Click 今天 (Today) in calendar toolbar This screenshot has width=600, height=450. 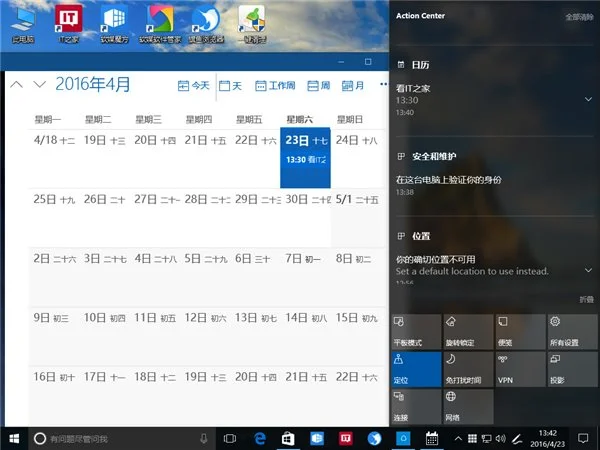pos(194,86)
